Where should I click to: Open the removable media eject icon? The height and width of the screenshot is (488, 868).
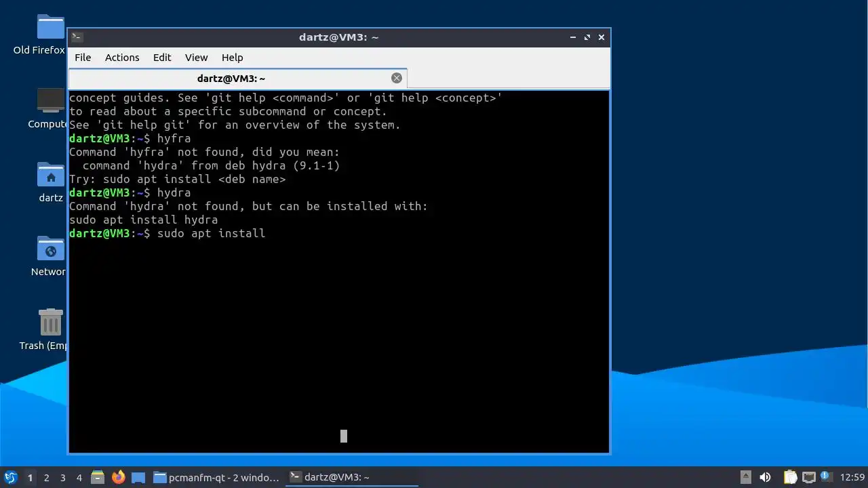tap(745, 477)
